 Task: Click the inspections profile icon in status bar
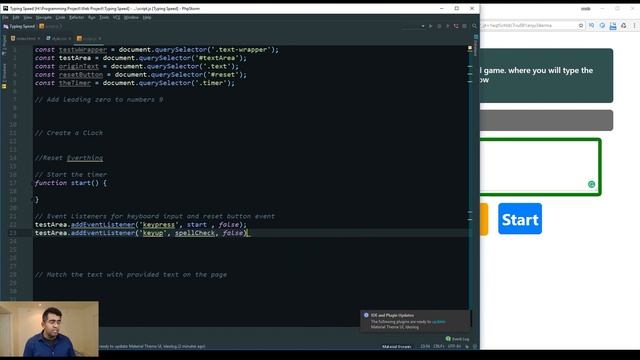[x=475, y=347]
